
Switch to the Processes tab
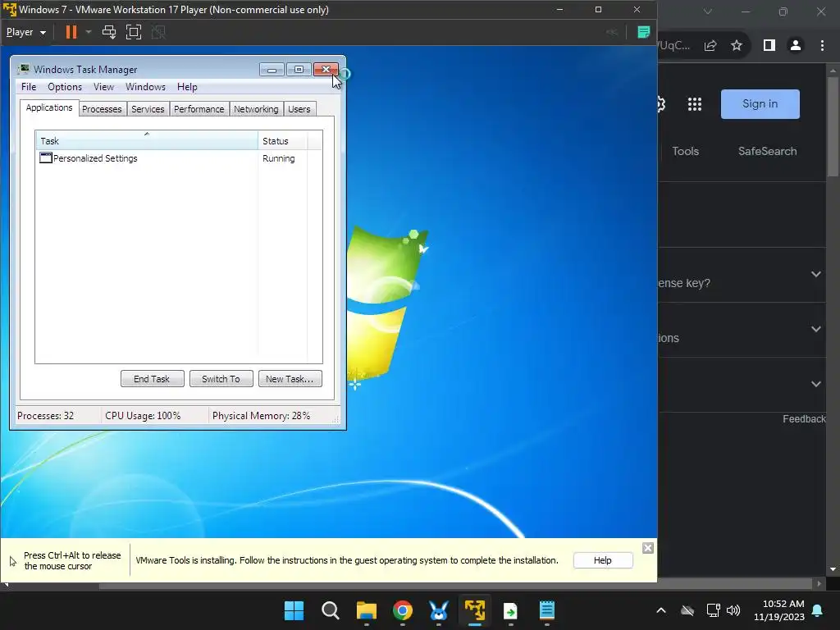tap(102, 109)
